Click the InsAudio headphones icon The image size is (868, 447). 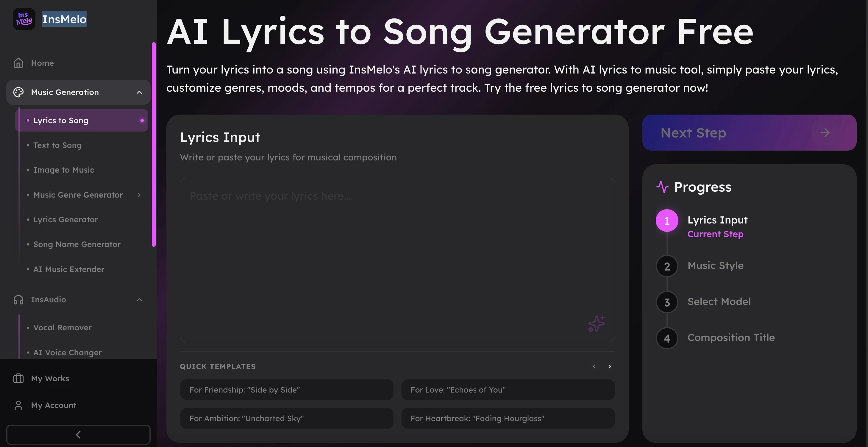[x=18, y=300]
